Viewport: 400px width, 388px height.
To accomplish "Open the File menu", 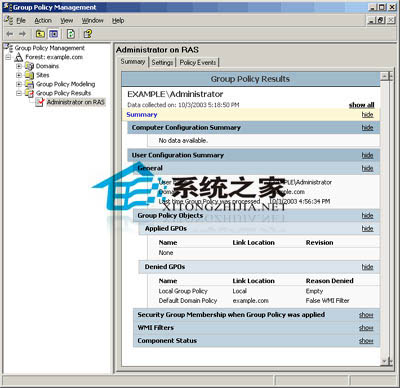I will pos(21,21).
